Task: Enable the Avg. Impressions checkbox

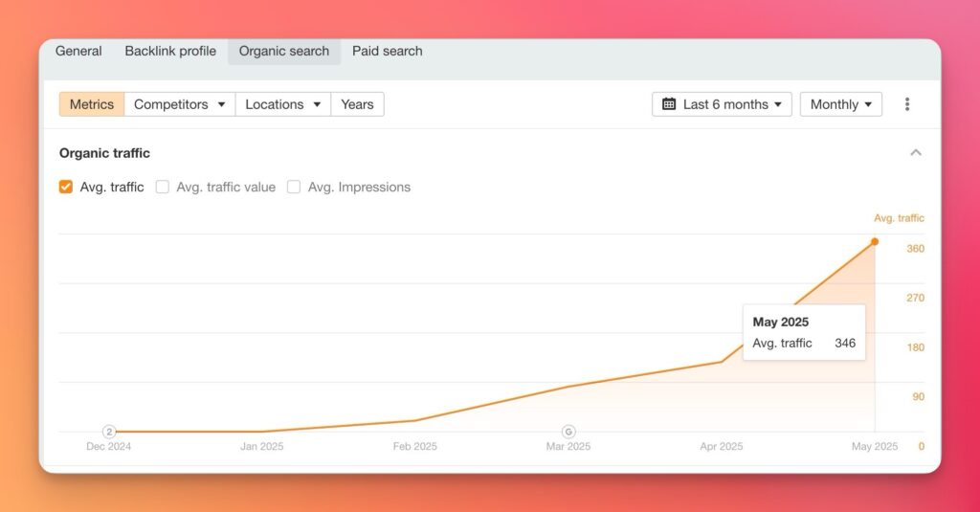Action: point(294,188)
